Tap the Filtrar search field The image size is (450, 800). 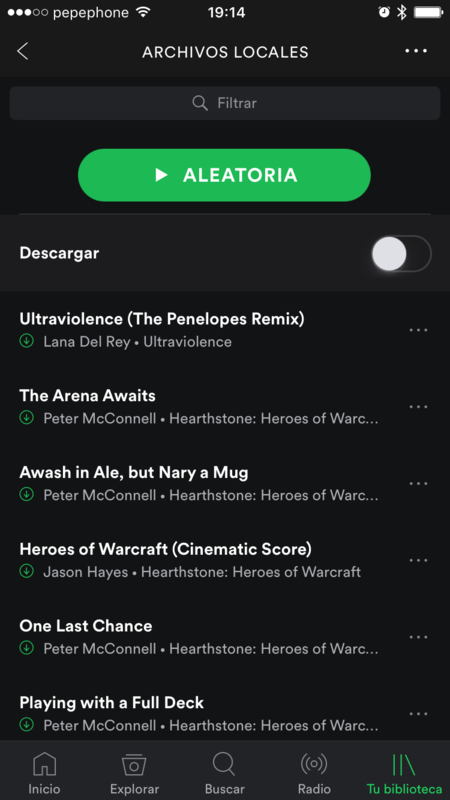click(224, 103)
